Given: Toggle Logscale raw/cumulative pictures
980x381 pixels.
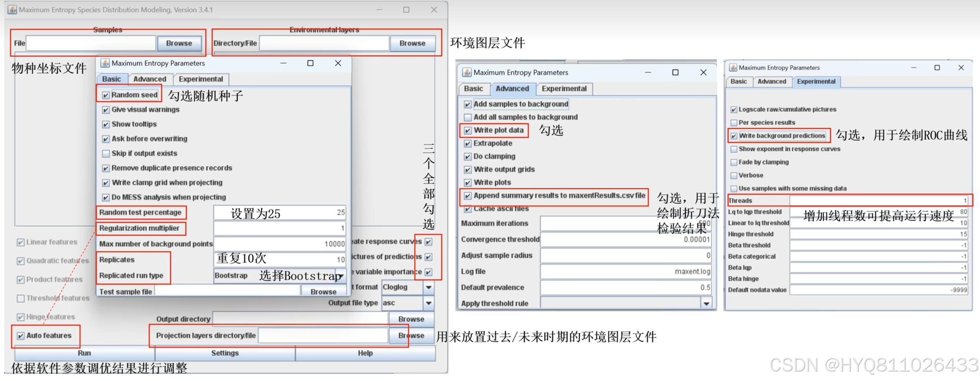Looking at the screenshot, I should 734,110.
